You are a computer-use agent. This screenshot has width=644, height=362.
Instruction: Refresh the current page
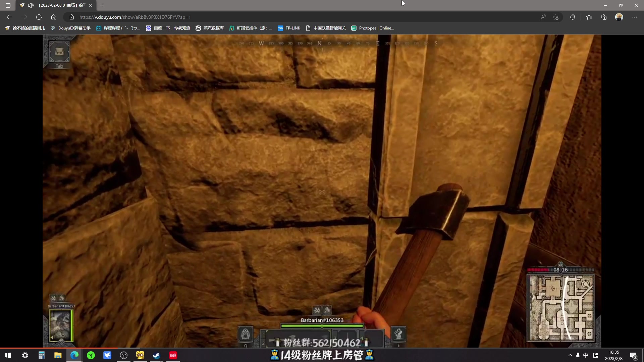tap(39, 17)
